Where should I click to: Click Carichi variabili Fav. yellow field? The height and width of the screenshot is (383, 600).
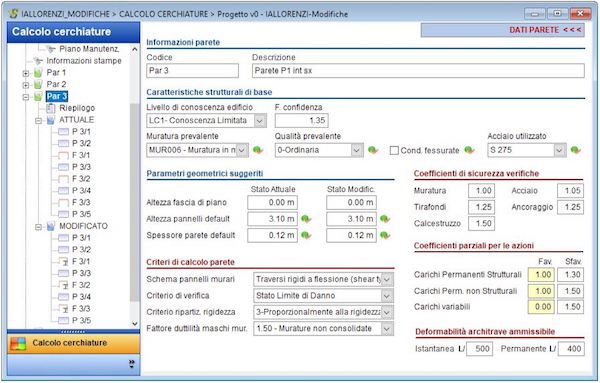pyautogui.click(x=541, y=307)
